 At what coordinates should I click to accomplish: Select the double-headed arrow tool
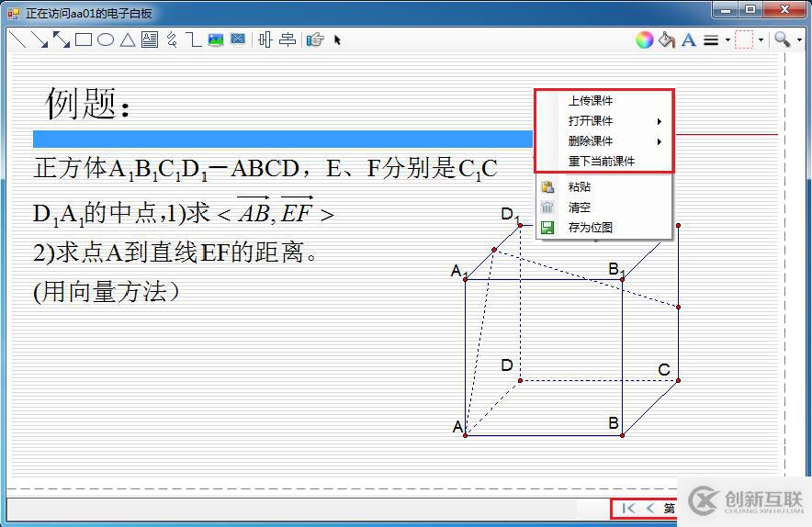(62, 39)
